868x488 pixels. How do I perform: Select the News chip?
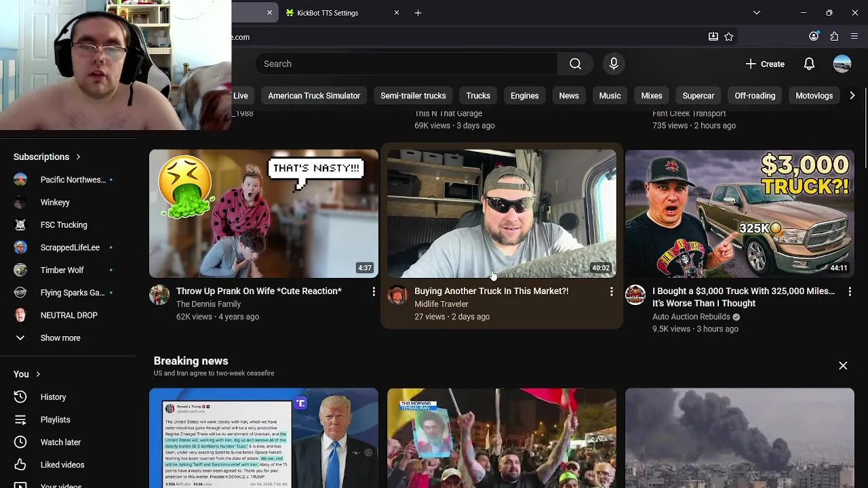tap(569, 96)
